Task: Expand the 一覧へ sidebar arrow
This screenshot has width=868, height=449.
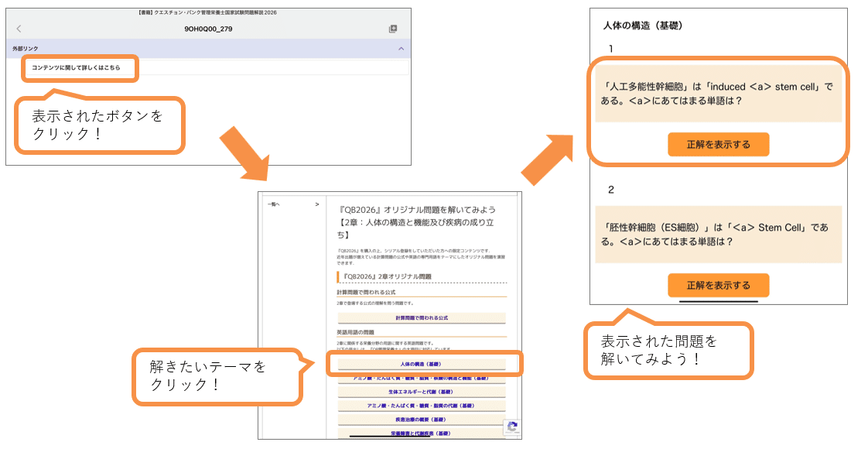Action: tap(316, 204)
